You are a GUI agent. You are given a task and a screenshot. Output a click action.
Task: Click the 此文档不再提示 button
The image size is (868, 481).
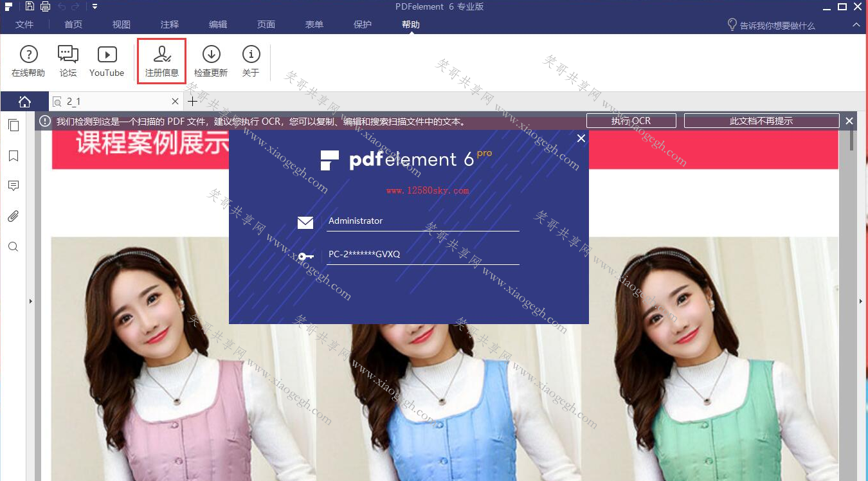tap(761, 121)
